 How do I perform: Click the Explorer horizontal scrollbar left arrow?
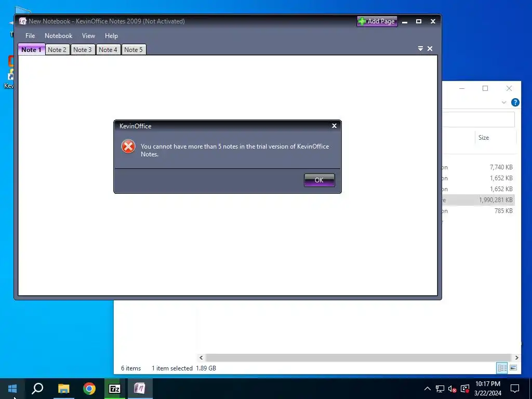click(201, 357)
